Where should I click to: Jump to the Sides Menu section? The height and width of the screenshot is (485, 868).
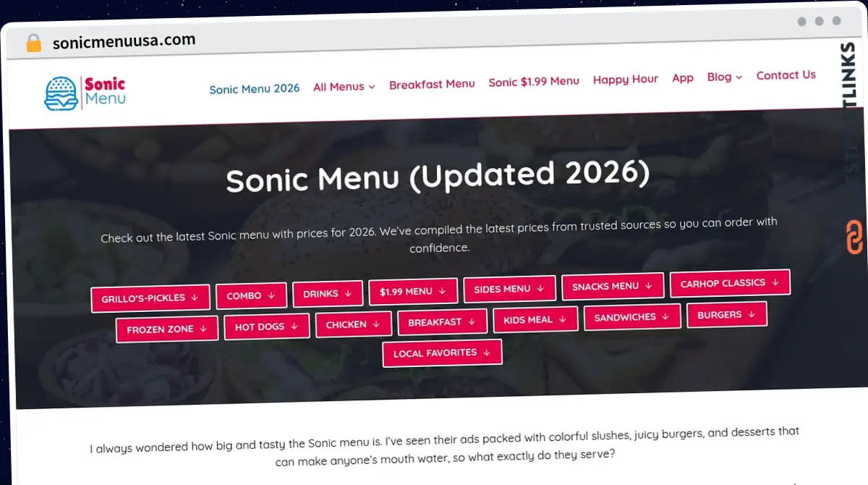(x=510, y=288)
